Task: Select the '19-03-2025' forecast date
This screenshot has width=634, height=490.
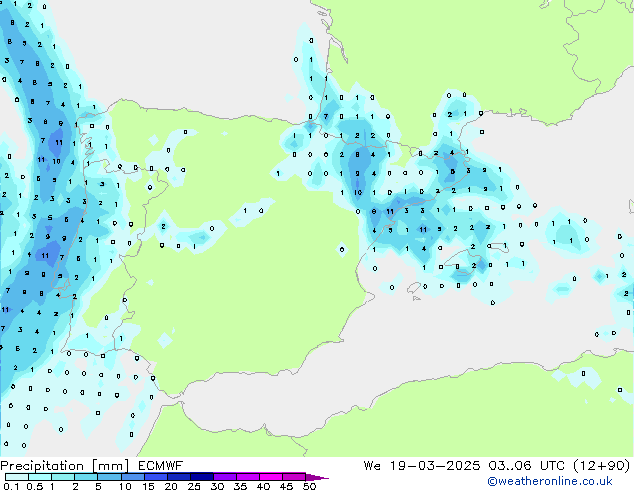Action: click(435, 466)
